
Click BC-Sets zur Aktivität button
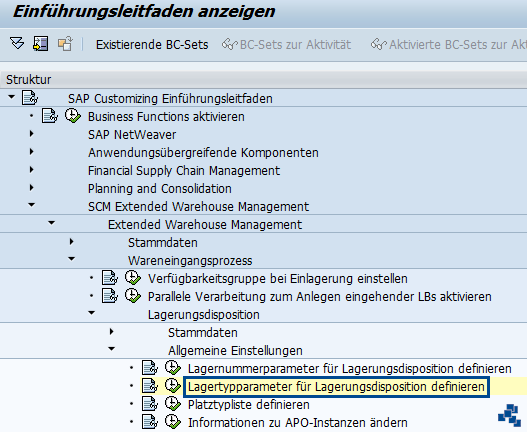click(286, 45)
